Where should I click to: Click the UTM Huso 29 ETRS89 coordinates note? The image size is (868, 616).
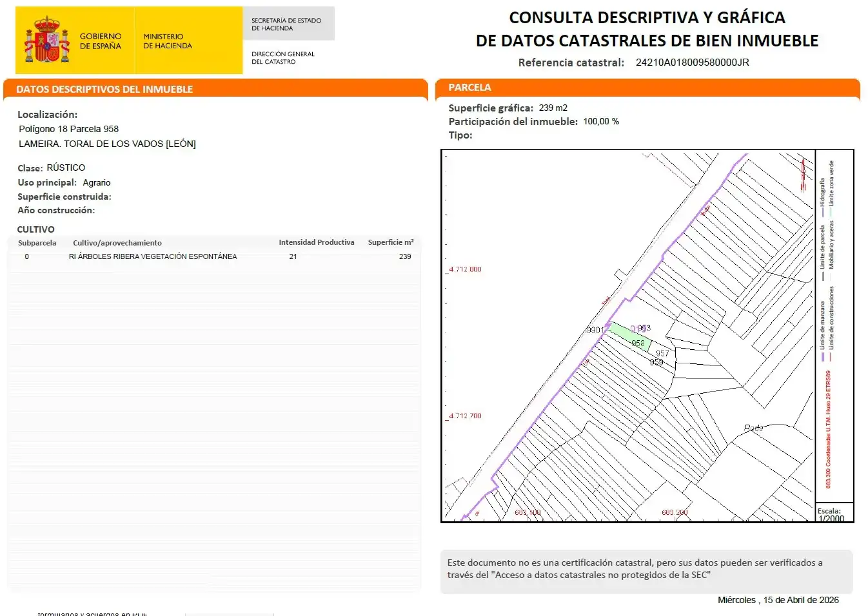pos(828,429)
